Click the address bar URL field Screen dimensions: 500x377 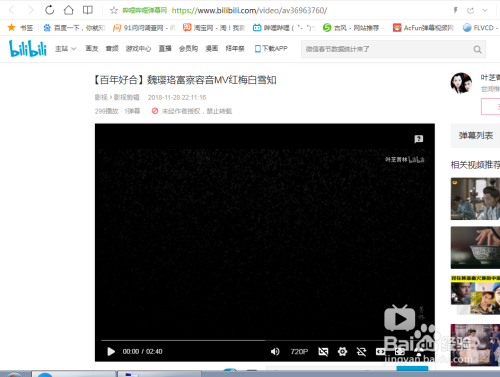[x=249, y=10]
